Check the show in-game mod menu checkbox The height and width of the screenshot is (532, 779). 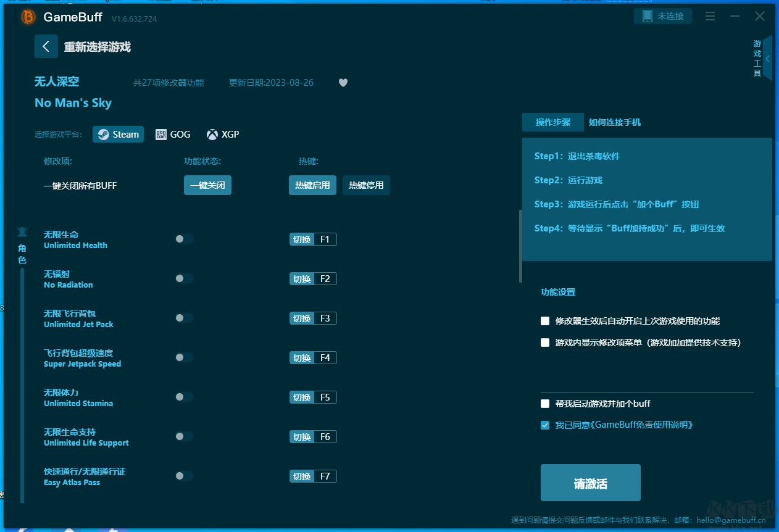(545, 343)
